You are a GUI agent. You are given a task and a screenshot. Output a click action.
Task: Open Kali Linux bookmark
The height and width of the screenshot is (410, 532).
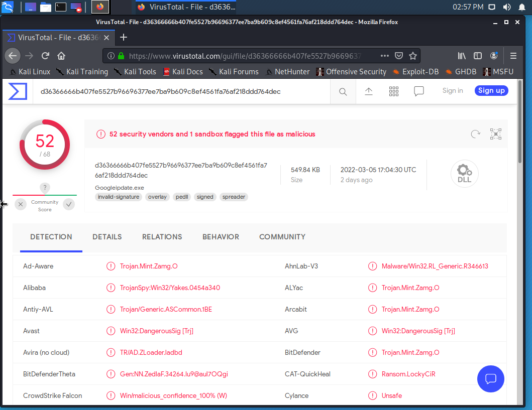pyautogui.click(x=30, y=72)
